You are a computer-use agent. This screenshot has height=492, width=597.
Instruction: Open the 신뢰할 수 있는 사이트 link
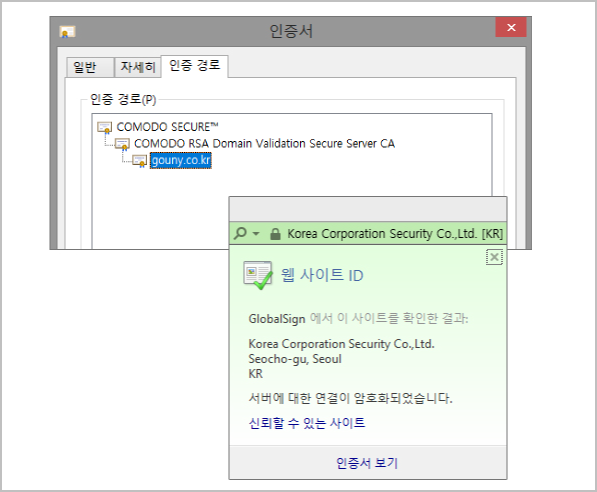tap(307, 423)
